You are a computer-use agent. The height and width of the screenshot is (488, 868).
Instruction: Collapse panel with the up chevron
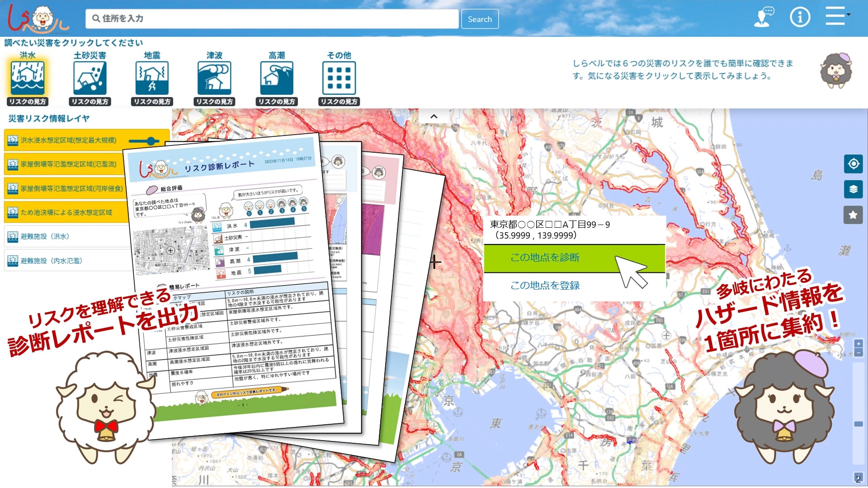click(x=434, y=117)
